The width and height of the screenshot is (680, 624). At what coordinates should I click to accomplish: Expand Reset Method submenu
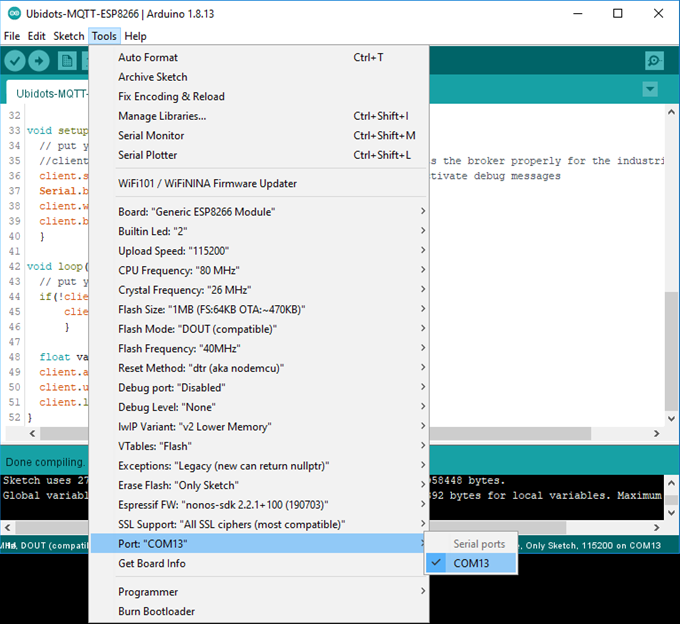pyautogui.click(x=259, y=368)
